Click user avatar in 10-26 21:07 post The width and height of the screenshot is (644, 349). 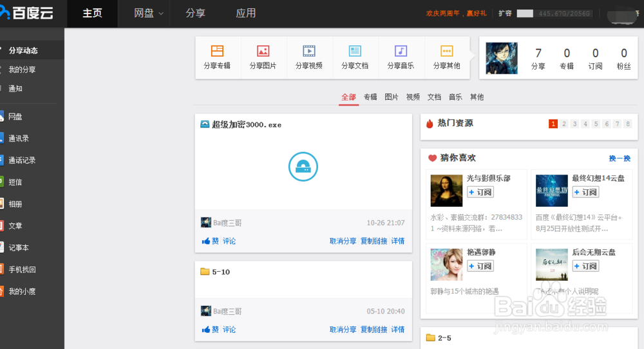[x=206, y=223]
